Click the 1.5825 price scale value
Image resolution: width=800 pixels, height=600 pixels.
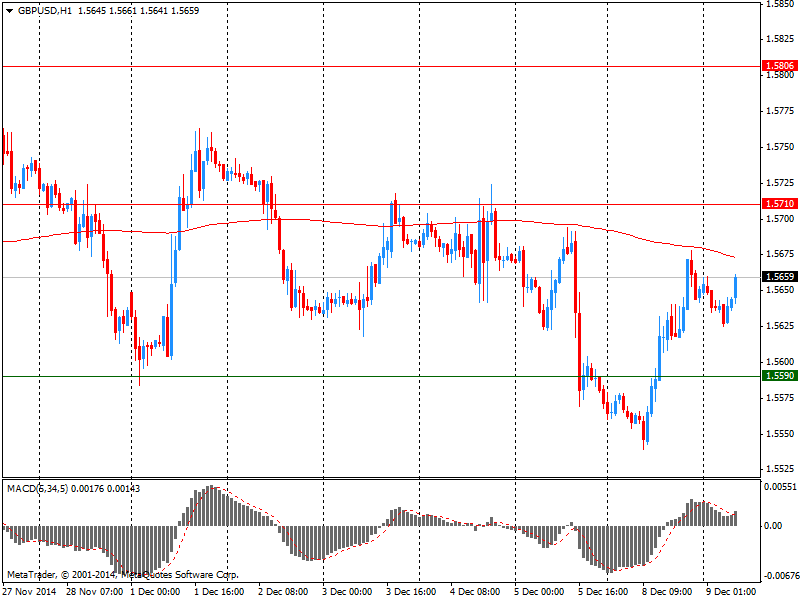coord(781,39)
